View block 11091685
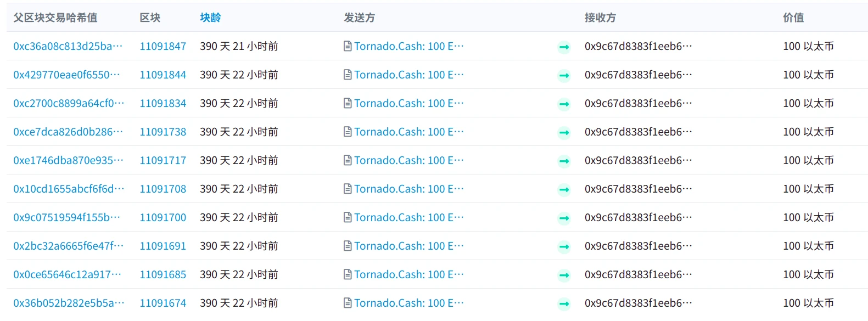Screen dimensions: 868x321 163,274
